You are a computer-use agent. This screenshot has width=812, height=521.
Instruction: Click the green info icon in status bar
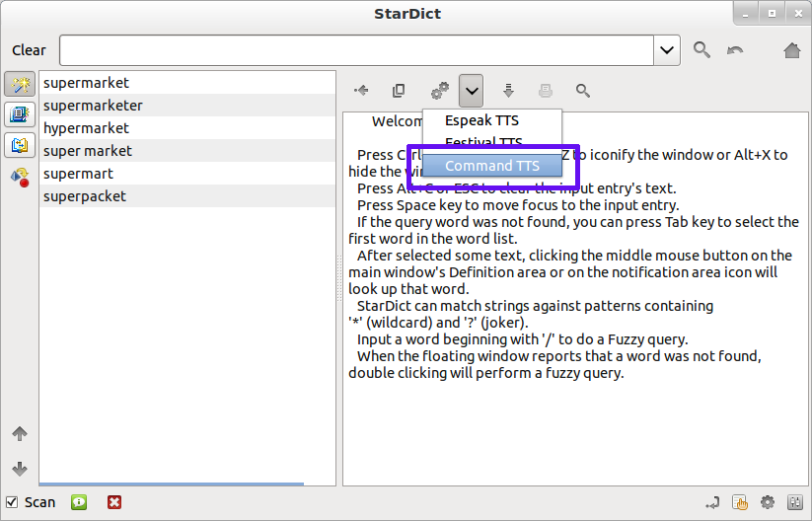(x=79, y=502)
